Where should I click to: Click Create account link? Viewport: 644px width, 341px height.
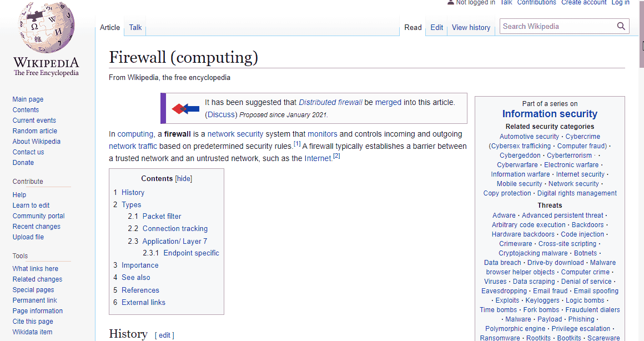click(x=583, y=2)
